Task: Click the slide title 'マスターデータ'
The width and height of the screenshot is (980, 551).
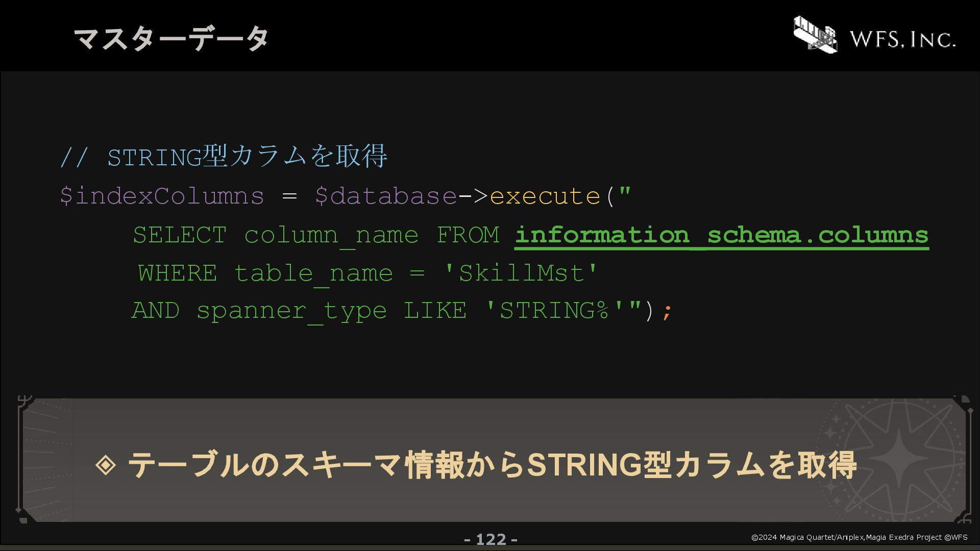Action: 171,38
